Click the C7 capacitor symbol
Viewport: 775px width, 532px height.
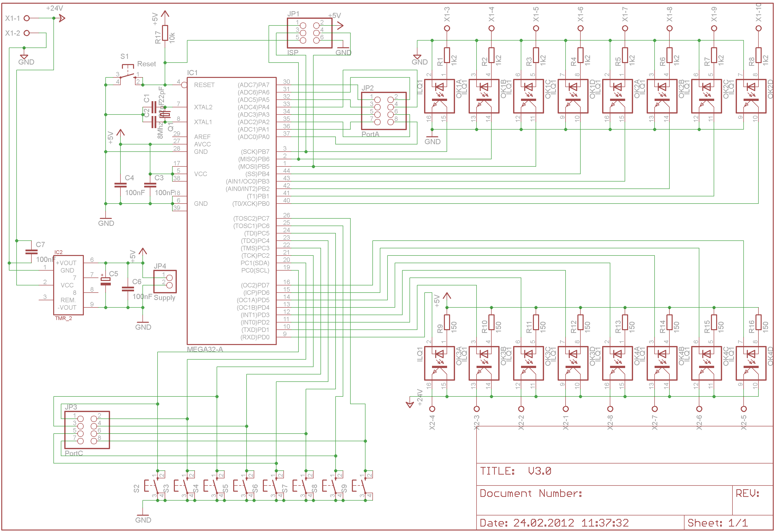pos(31,252)
